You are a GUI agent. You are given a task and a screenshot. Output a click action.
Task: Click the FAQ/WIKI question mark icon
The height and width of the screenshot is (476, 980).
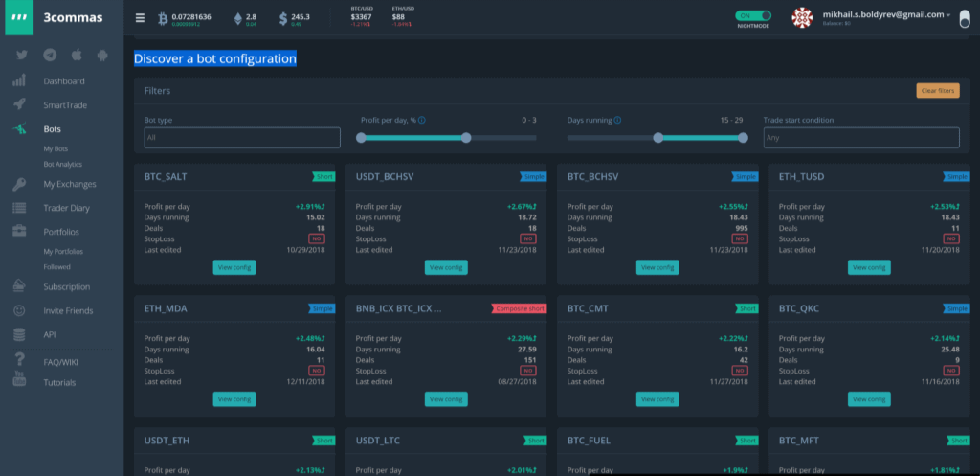[19, 360]
